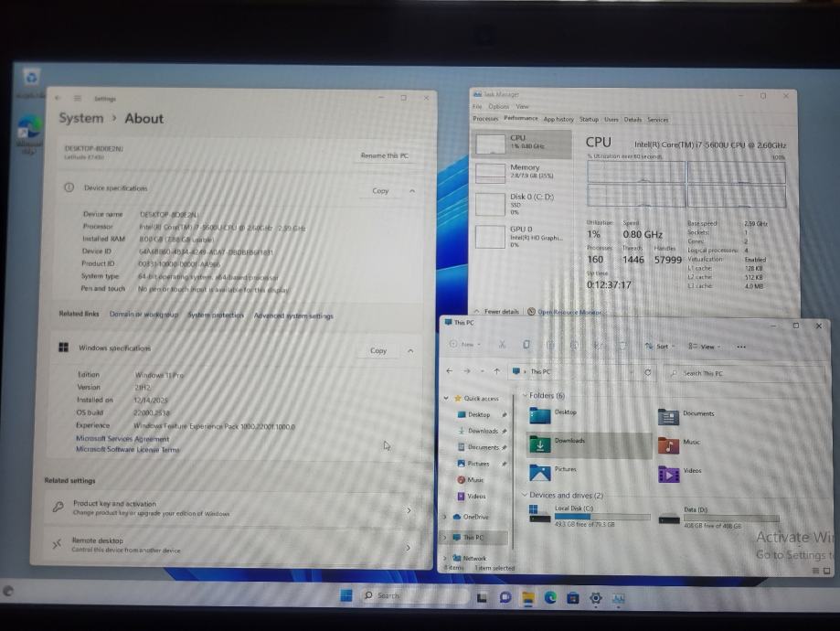Click the Windows Start button on taskbar

[x=346, y=595]
